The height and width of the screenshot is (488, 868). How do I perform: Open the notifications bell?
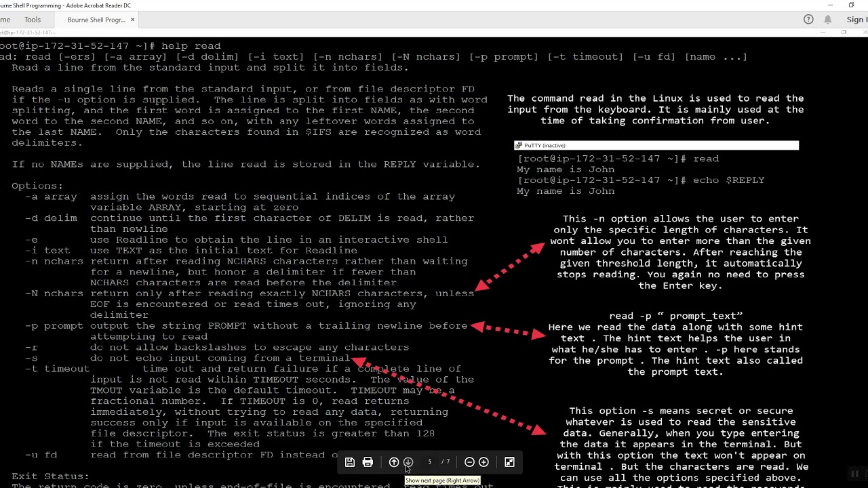[828, 20]
